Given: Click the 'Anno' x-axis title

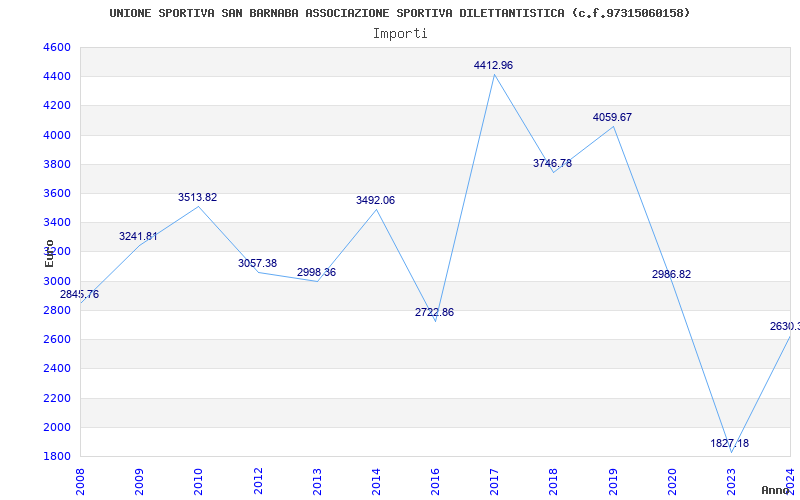Looking at the screenshot, I should click(775, 490).
